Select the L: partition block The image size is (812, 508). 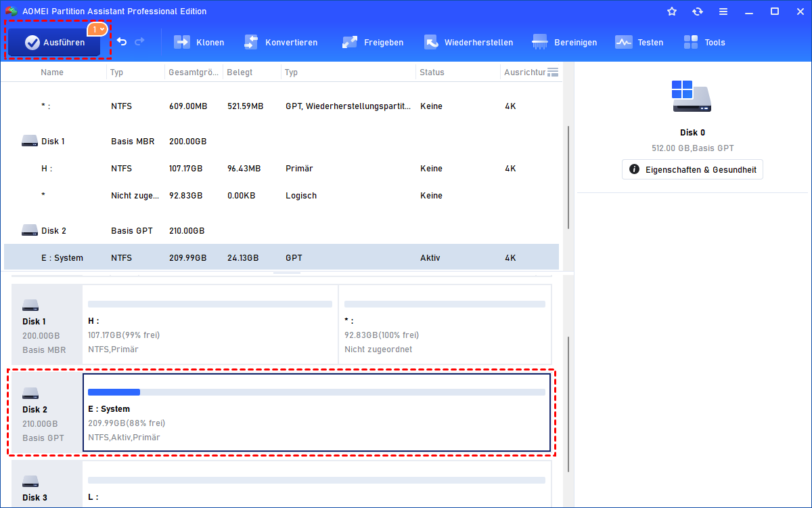point(317,485)
